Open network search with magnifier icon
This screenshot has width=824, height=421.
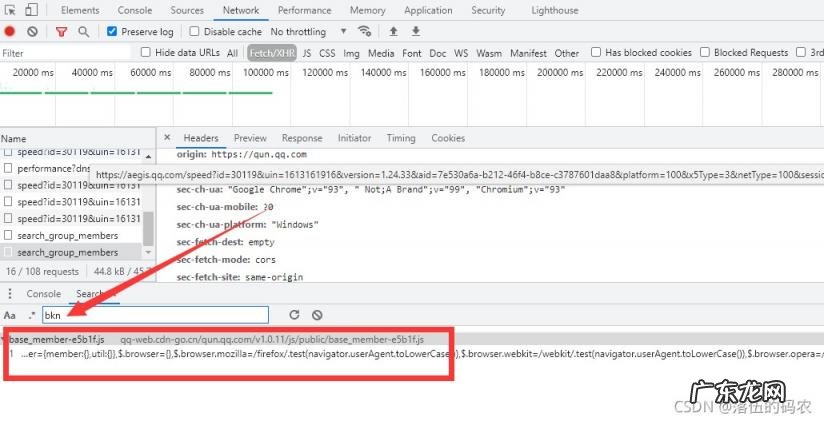[83, 32]
